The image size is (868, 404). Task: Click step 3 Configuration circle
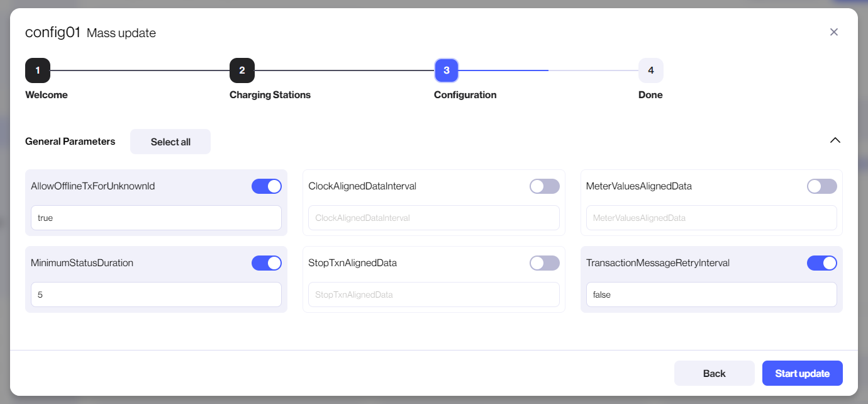(447, 70)
